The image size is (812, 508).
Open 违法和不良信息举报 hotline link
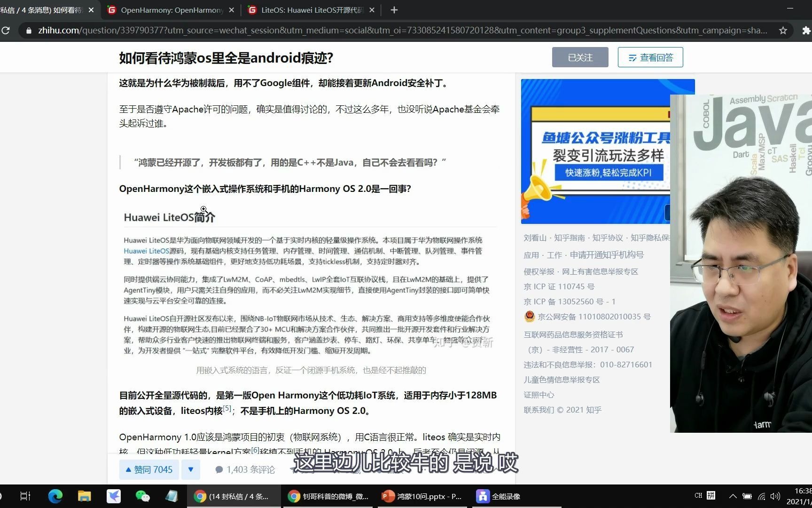point(588,365)
